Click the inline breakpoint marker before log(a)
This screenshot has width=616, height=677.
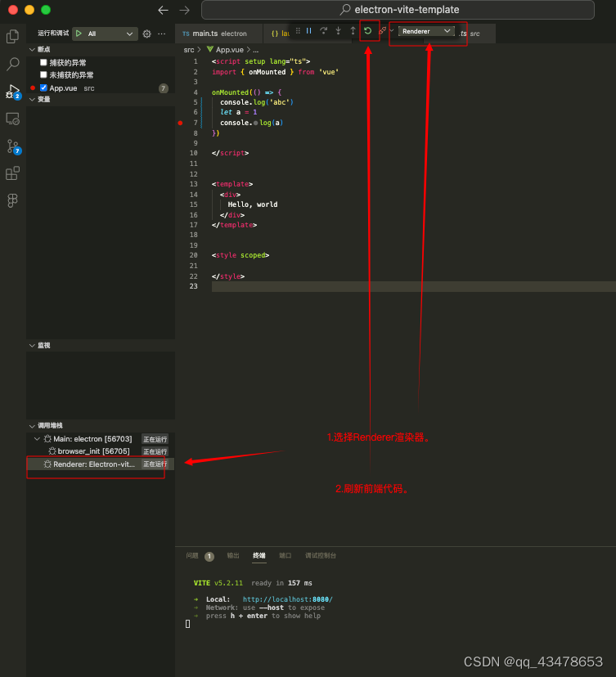coord(256,123)
